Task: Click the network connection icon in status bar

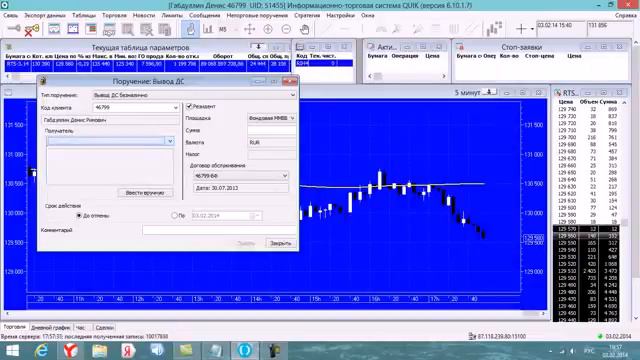Action: coord(472,336)
